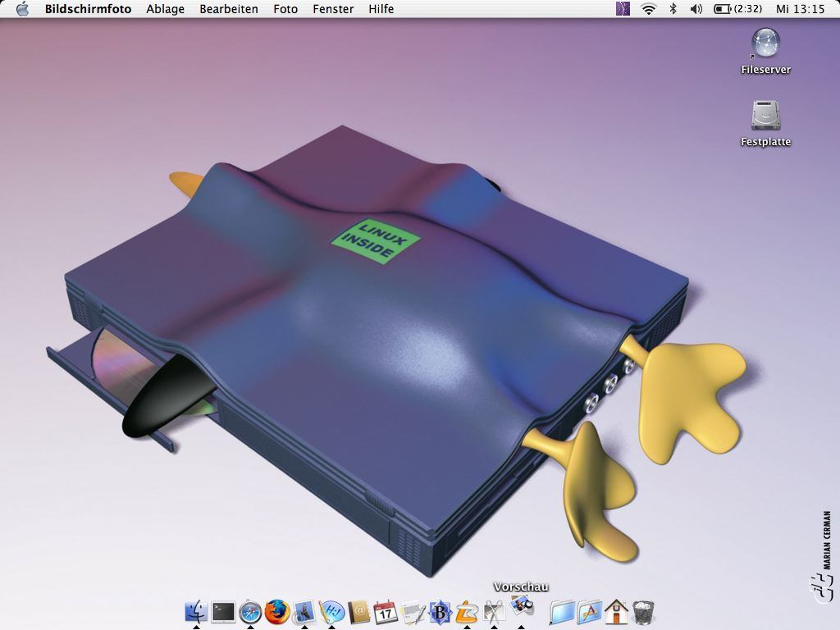Open the AirPort Wi-Fi status menu
This screenshot has width=840, height=630.
point(649,9)
